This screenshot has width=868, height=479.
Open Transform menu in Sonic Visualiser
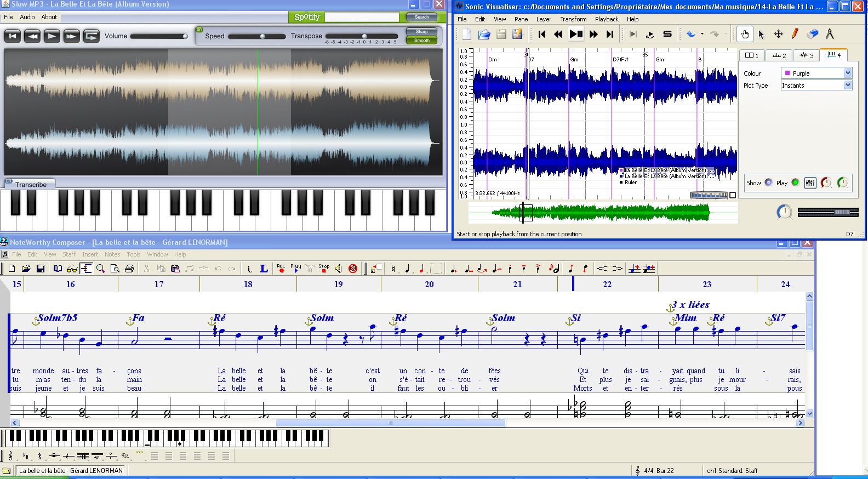[573, 19]
